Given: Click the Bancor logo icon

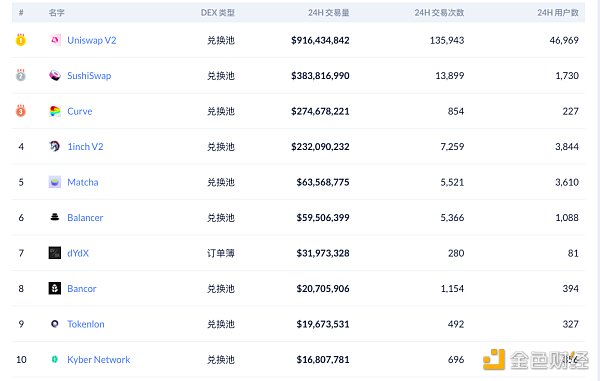Looking at the screenshot, I should (x=55, y=288).
